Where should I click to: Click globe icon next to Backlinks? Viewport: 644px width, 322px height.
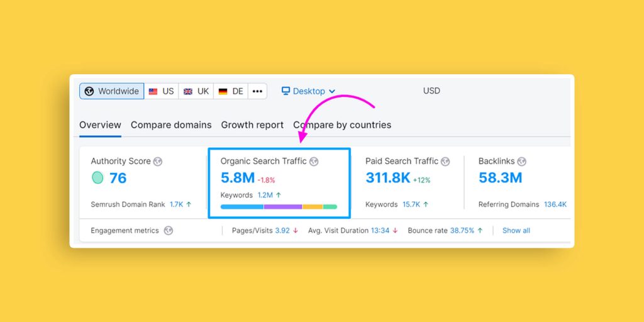click(x=521, y=162)
